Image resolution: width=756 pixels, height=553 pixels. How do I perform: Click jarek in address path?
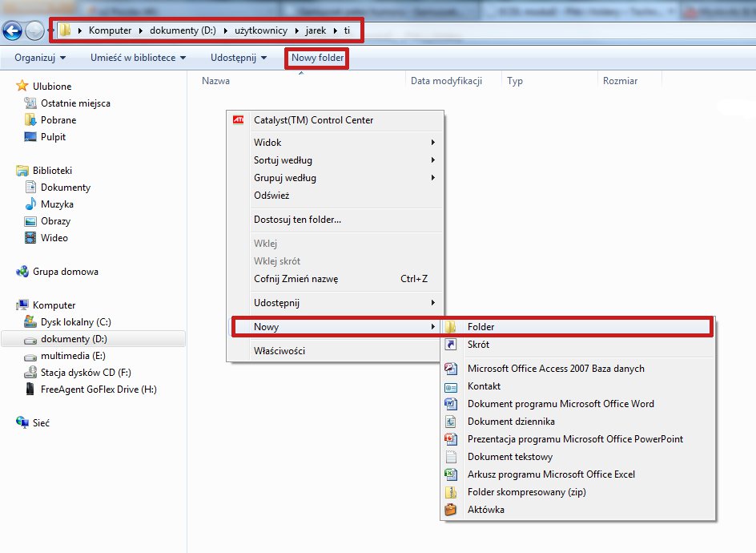316,30
